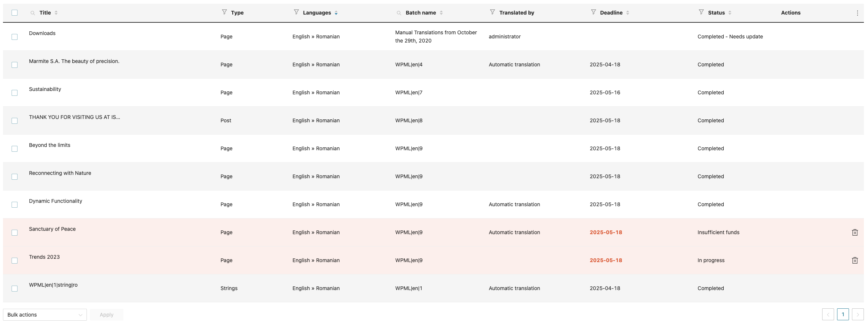Open the Type column filter icon
This screenshot has height=327, width=868.
click(x=224, y=12)
